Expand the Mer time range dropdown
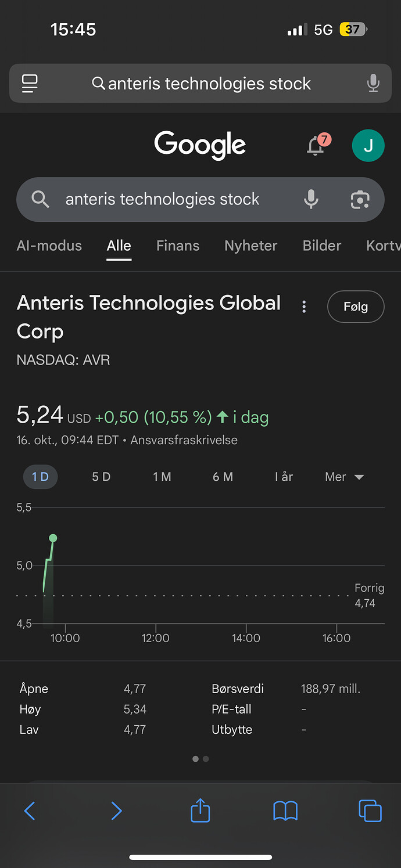 (x=344, y=477)
